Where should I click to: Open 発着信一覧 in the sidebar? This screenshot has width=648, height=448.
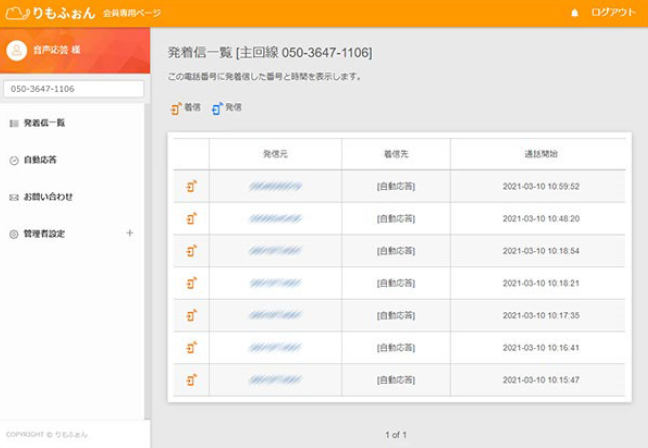44,123
